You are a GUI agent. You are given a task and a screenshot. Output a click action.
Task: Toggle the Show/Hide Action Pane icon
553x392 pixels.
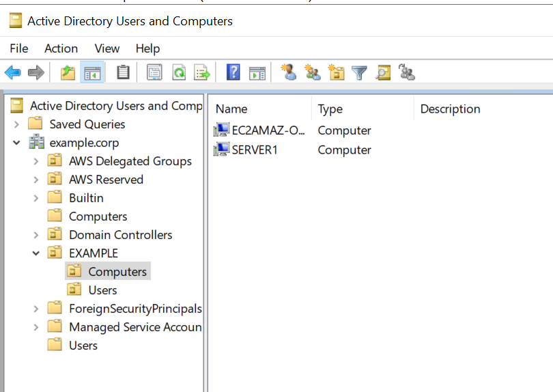point(257,73)
